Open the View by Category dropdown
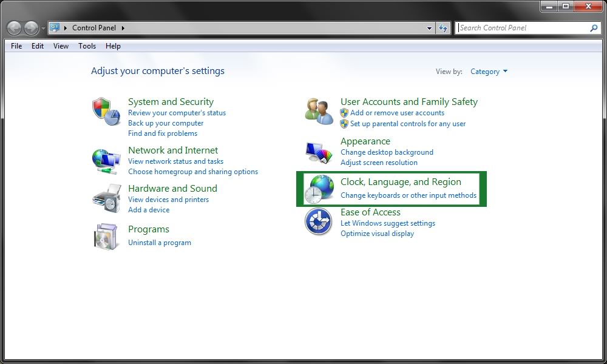The height and width of the screenshot is (364, 607). pos(489,72)
